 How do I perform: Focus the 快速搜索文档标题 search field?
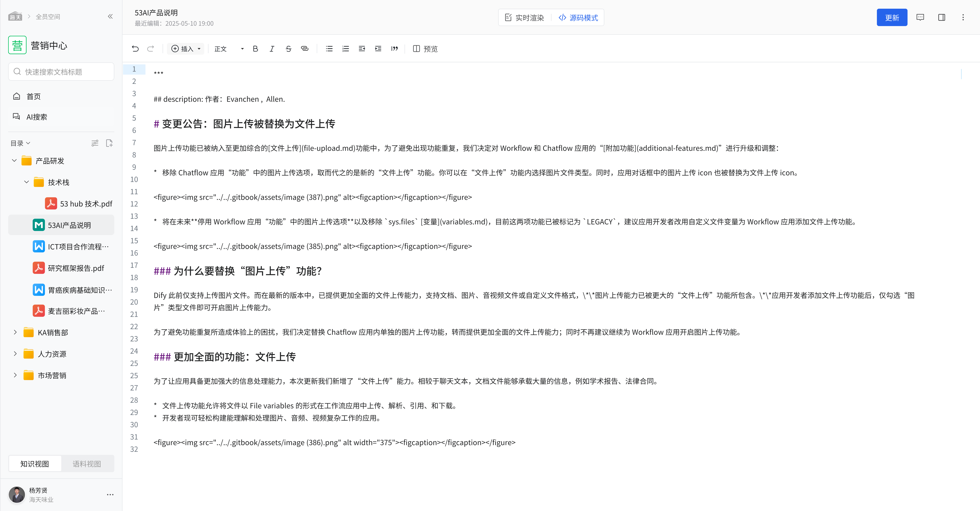(61, 72)
